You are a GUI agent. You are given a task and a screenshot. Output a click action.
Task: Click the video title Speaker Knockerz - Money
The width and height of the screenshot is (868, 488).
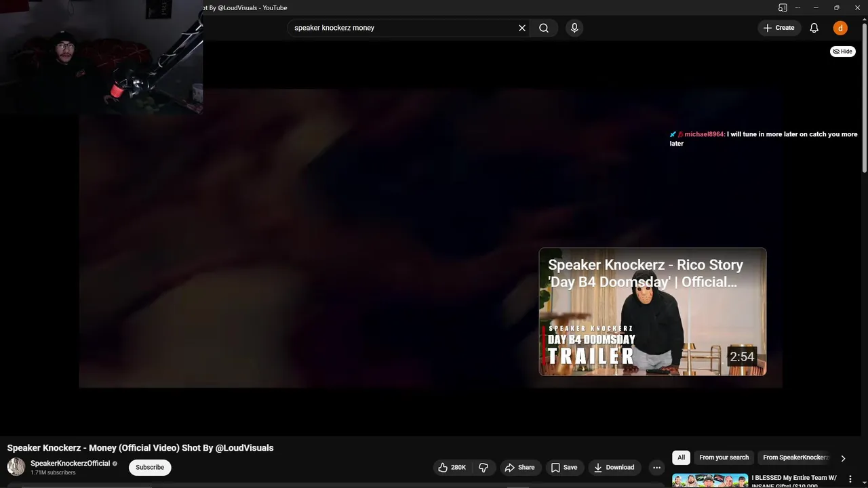pyautogui.click(x=140, y=448)
